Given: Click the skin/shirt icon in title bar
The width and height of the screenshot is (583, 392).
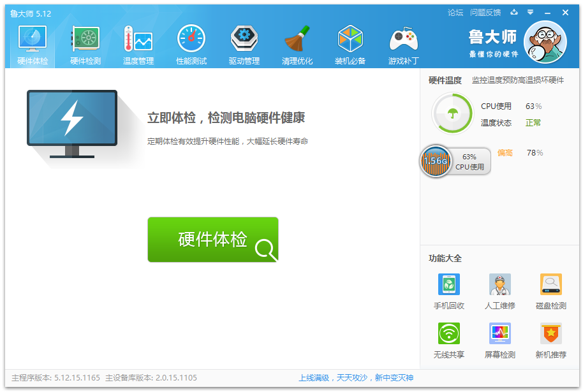Looking at the screenshot, I should pyautogui.click(x=514, y=12).
